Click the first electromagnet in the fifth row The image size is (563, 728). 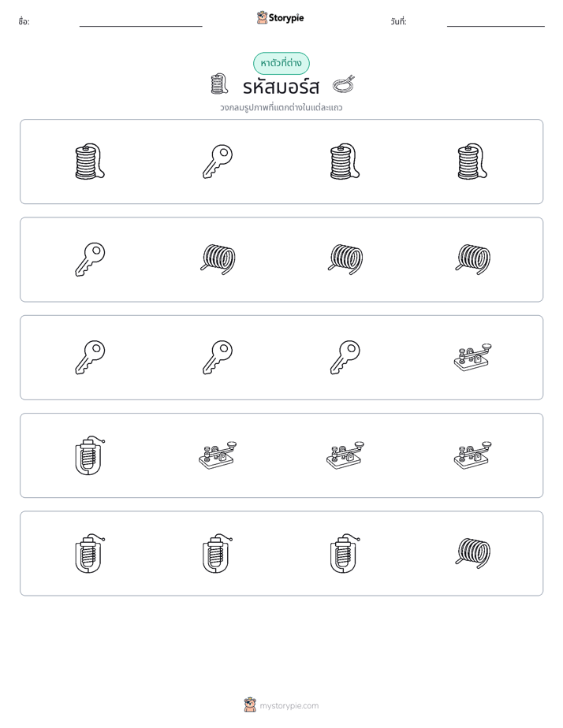(90, 553)
